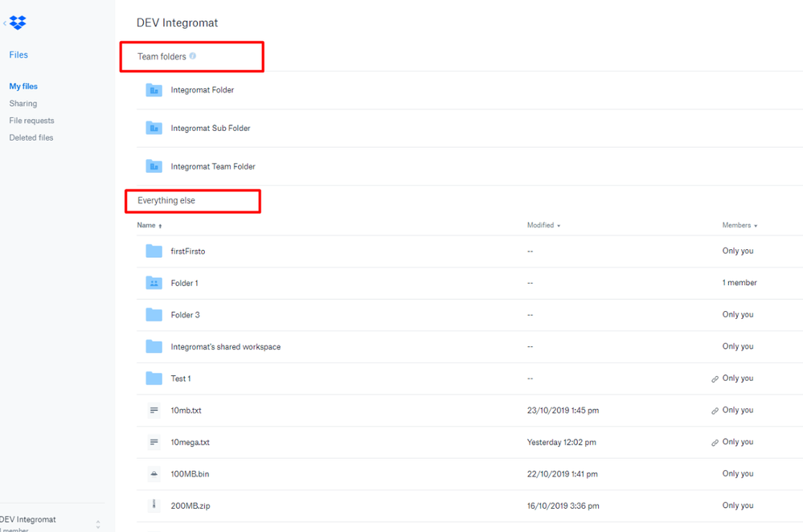Click the Test 1 folder icon
The width and height of the screenshot is (803, 532).
[154, 379]
